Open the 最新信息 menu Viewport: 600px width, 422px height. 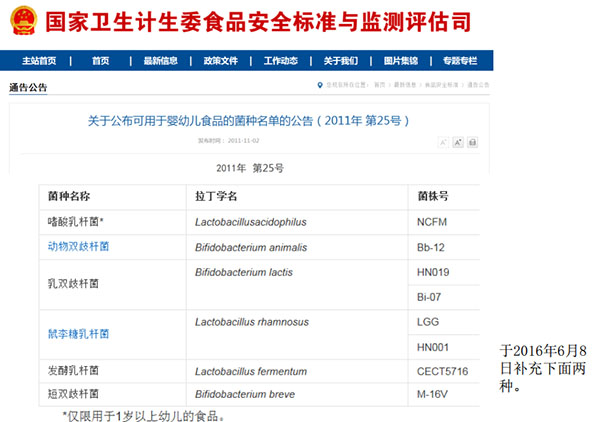[x=160, y=60]
